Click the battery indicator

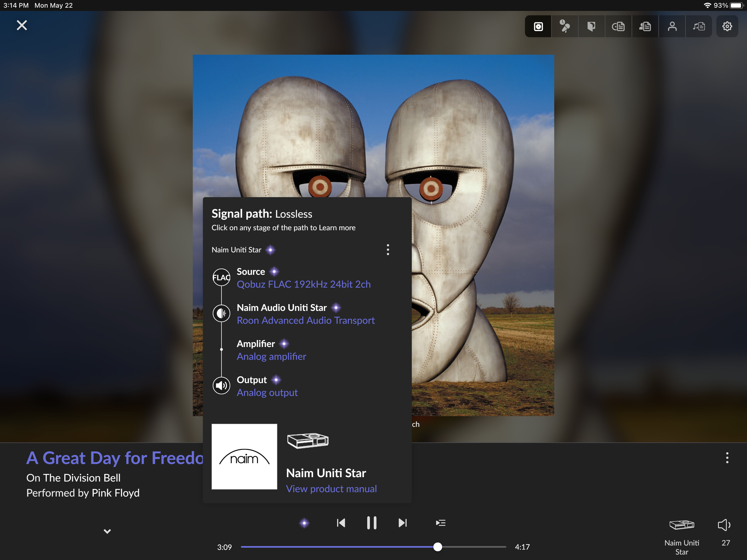tap(737, 5)
